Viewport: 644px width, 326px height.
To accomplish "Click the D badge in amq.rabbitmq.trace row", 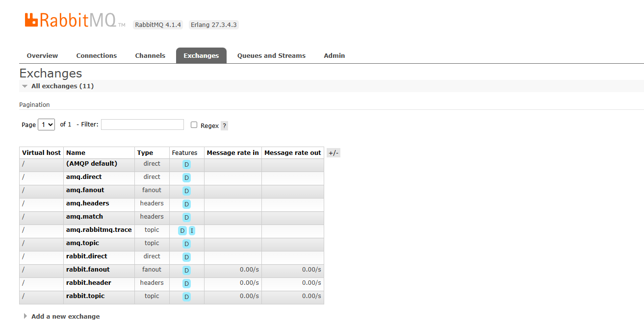I will coord(182,230).
